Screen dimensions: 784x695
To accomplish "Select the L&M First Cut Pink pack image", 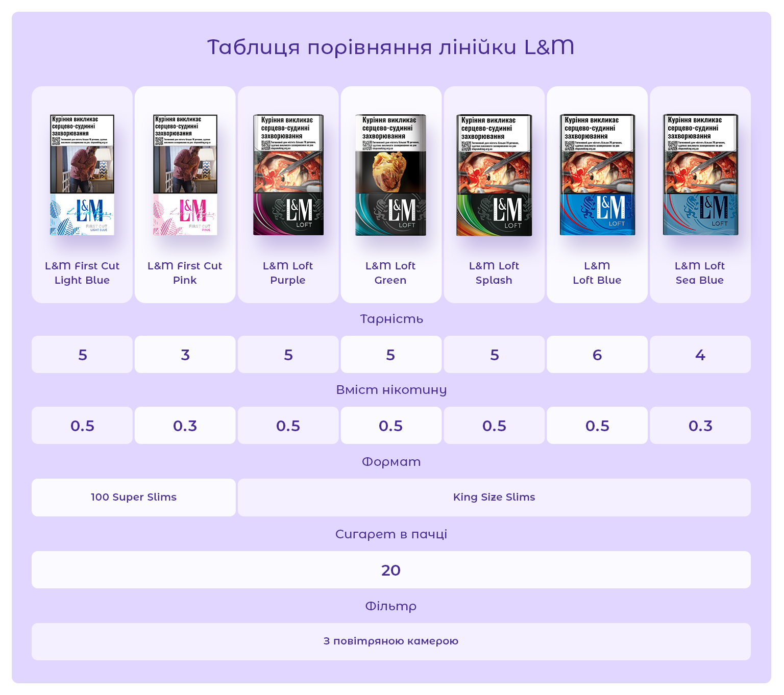I will [185, 175].
